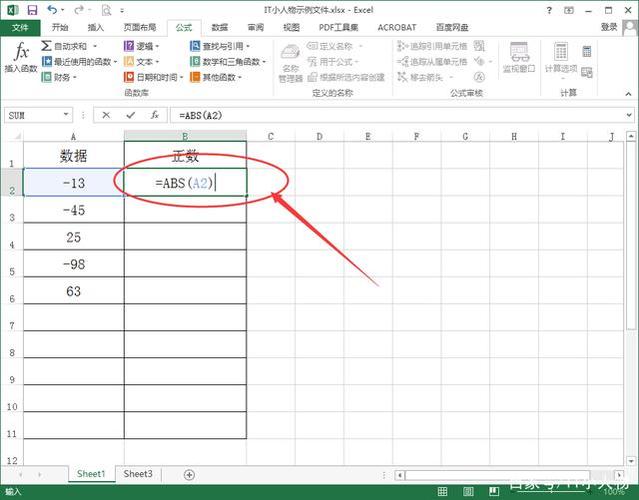Open Recently Used functions list

click(79, 62)
